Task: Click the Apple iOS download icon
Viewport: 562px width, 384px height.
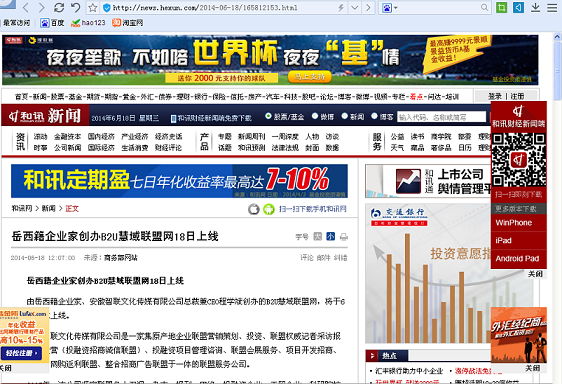Action: (254, 209)
